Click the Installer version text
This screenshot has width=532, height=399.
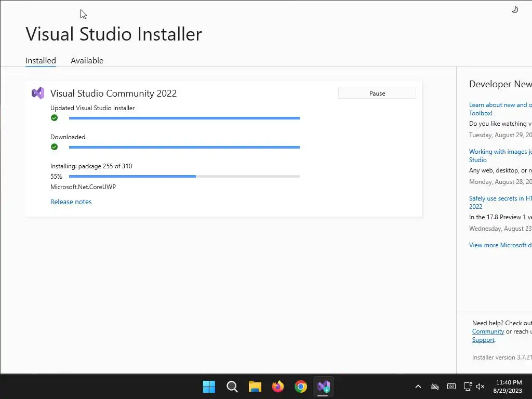(x=502, y=357)
